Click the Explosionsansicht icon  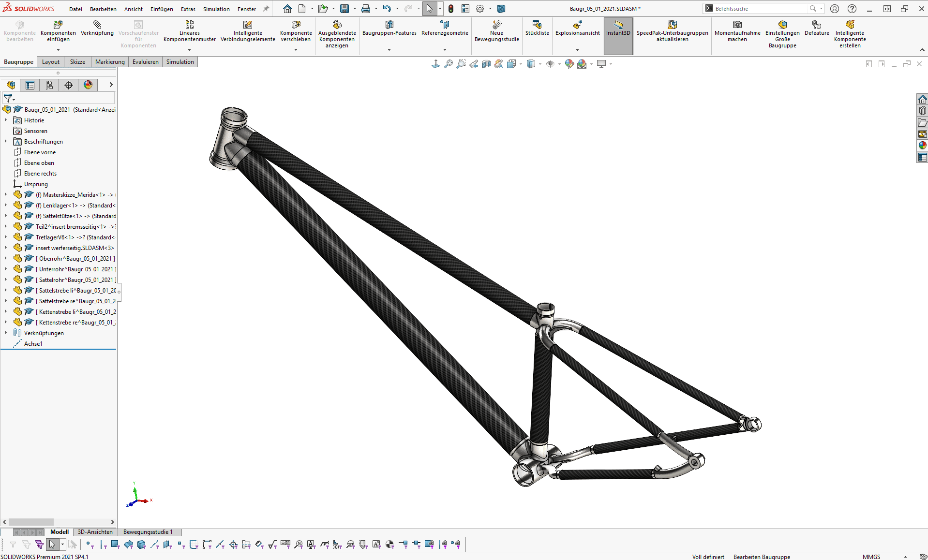click(x=577, y=25)
